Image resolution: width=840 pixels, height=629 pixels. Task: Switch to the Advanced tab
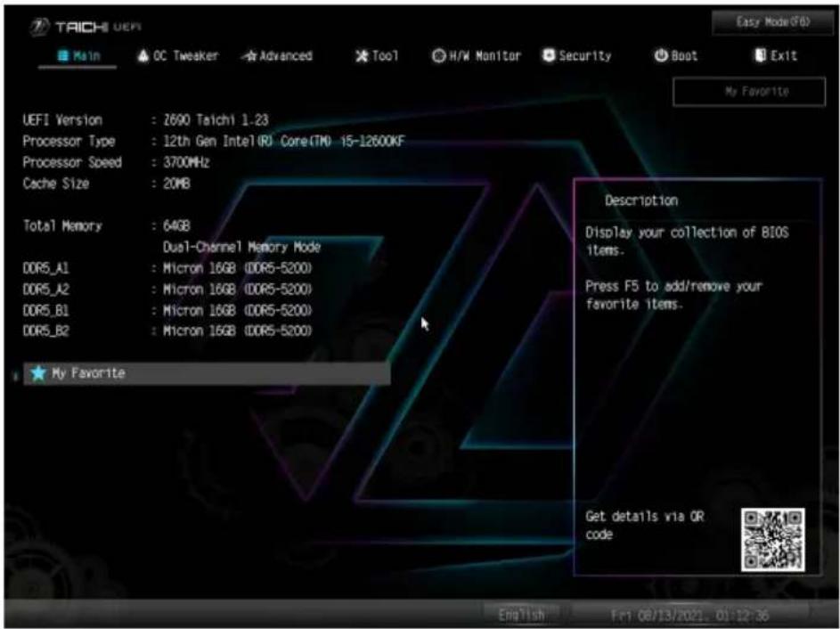tap(278, 56)
